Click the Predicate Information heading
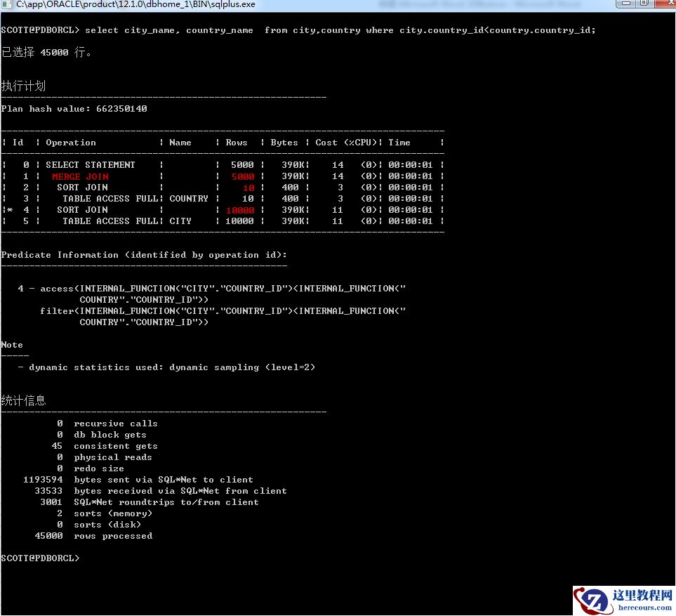This screenshot has width=676, height=616. coord(143,255)
